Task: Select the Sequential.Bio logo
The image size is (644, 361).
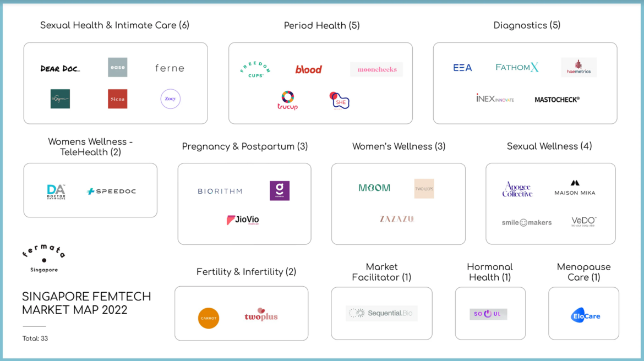Action: [x=381, y=313]
